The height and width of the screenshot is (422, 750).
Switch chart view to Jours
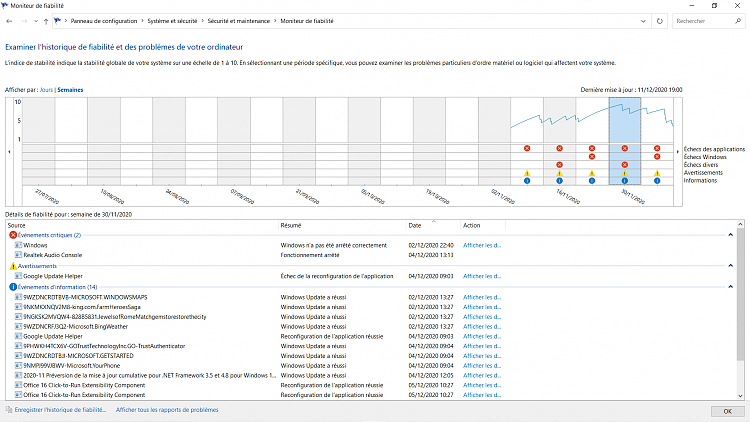[x=46, y=90]
